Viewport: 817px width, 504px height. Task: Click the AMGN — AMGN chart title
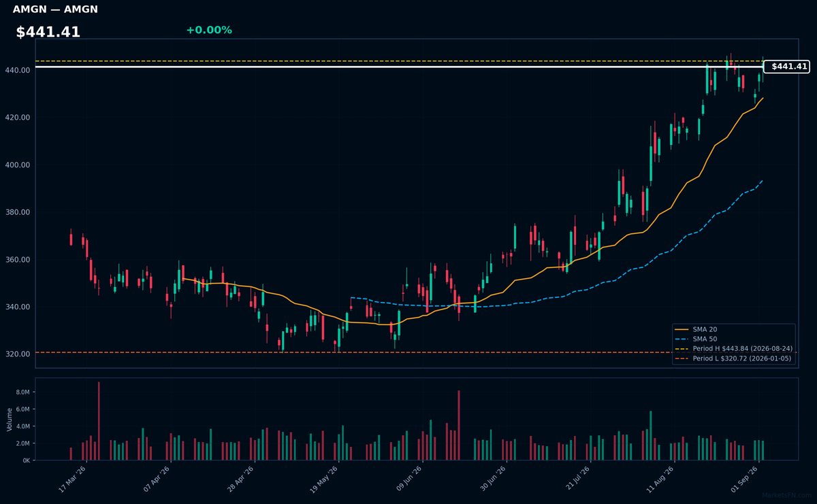(x=55, y=10)
